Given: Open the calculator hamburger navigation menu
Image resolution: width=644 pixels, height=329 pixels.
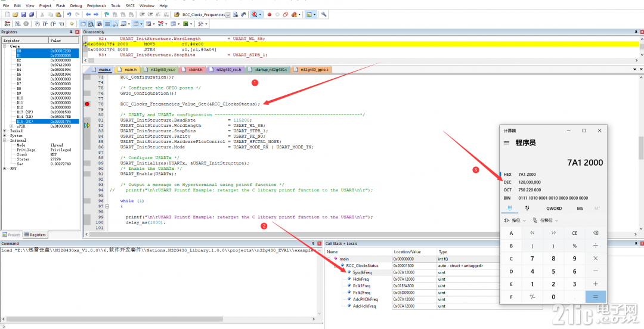Looking at the screenshot, I should click(x=507, y=143).
